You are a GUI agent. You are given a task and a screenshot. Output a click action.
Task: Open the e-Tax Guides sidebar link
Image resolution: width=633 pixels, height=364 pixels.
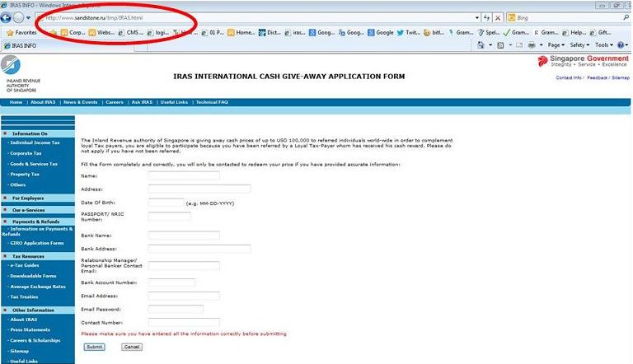25,265
